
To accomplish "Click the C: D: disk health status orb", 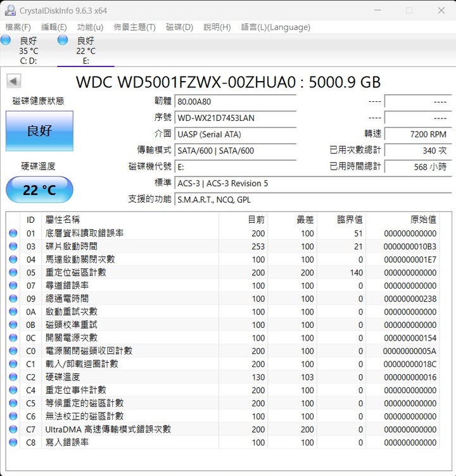I will click(x=6, y=40).
